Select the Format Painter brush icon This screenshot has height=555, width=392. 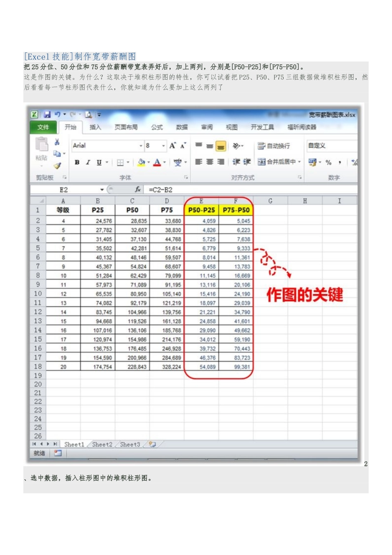57,166
